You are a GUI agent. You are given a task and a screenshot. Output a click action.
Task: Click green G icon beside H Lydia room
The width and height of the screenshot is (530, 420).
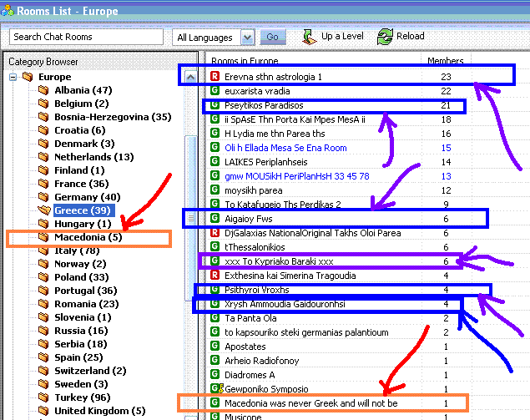tap(215, 133)
